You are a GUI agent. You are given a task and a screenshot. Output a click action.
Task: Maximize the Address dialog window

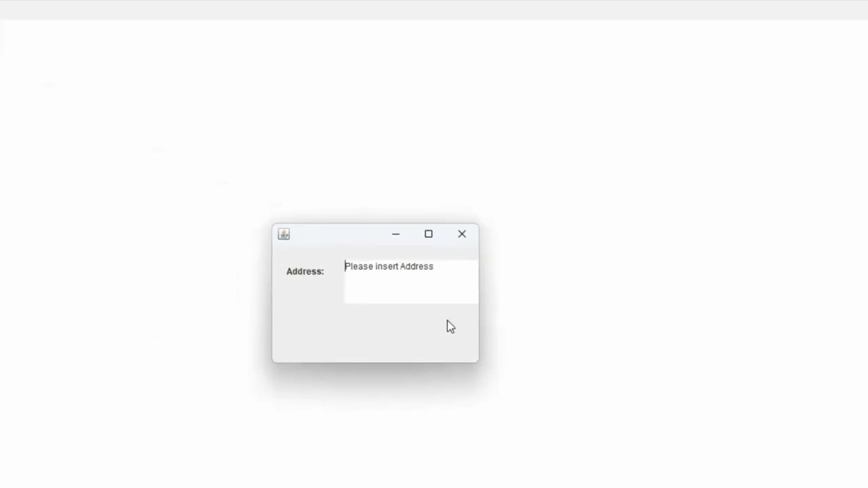coord(429,234)
